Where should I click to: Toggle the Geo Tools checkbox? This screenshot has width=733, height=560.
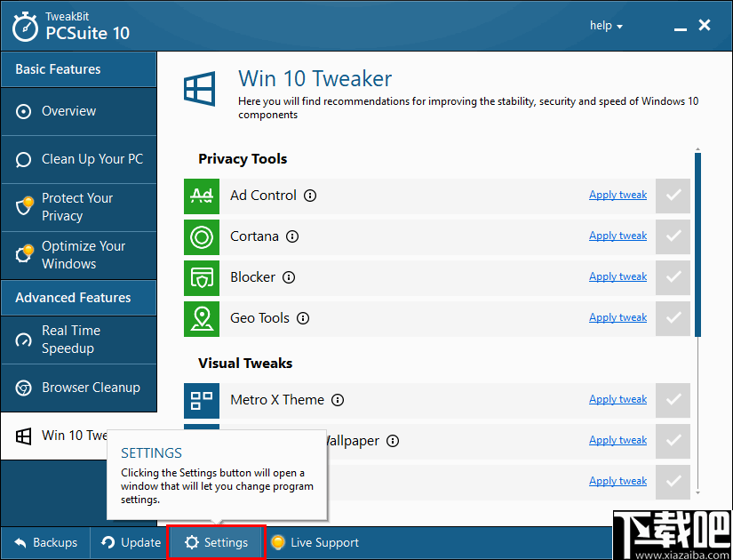click(x=673, y=317)
